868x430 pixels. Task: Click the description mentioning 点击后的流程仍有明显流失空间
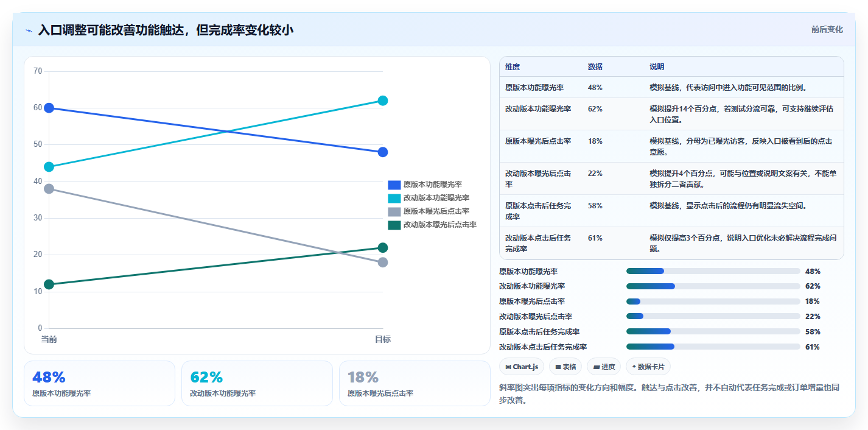pyautogui.click(x=728, y=206)
